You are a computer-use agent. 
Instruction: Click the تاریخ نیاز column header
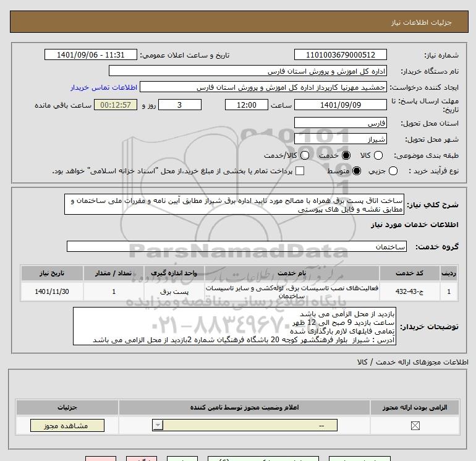pos(52,273)
